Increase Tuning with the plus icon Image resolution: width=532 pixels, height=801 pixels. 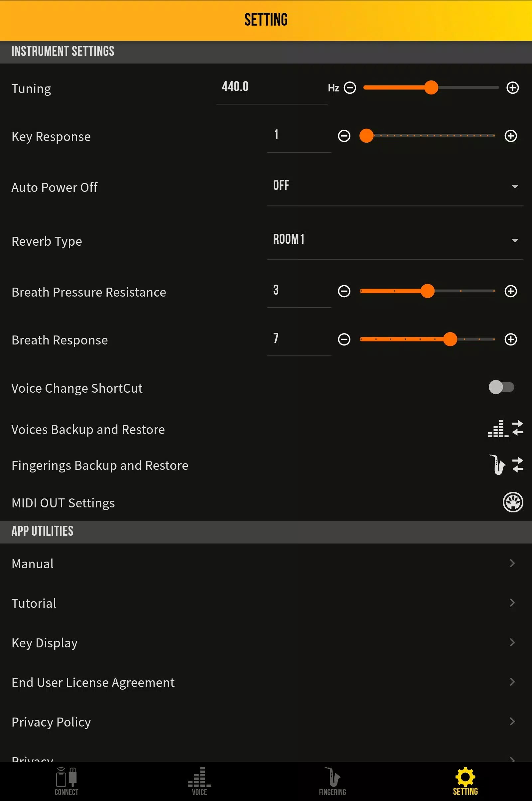coord(512,88)
